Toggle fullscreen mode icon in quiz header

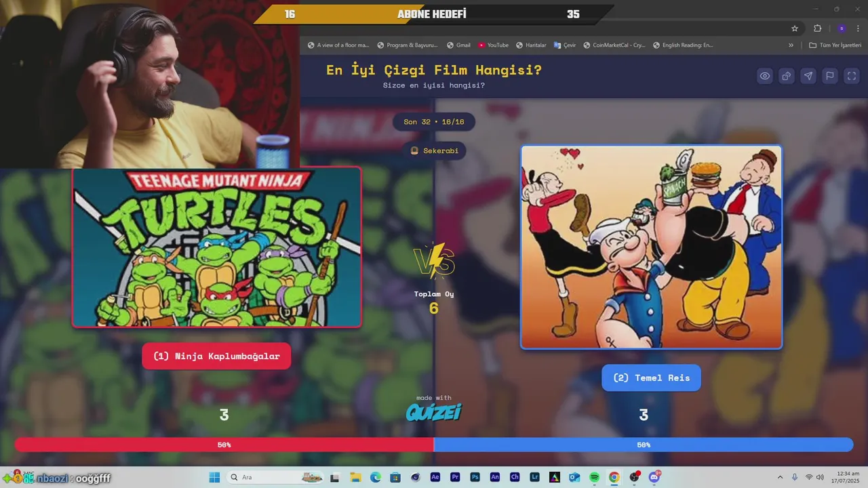coord(852,76)
